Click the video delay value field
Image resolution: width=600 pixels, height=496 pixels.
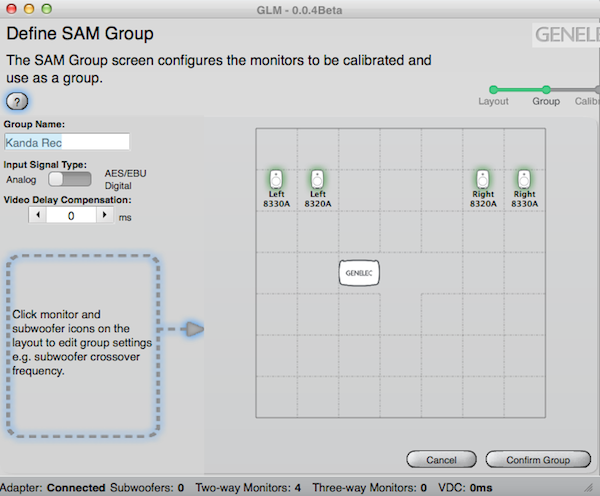[71, 215]
